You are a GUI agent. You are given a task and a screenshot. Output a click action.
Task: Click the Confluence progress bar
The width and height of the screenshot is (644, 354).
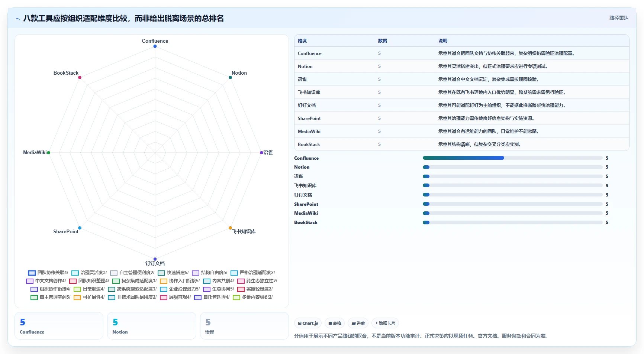tap(512, 158)
